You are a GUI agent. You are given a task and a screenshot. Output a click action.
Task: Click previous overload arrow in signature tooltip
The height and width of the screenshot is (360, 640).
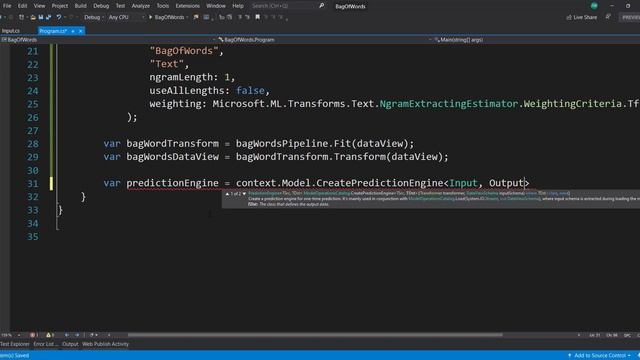pos(227,194)
